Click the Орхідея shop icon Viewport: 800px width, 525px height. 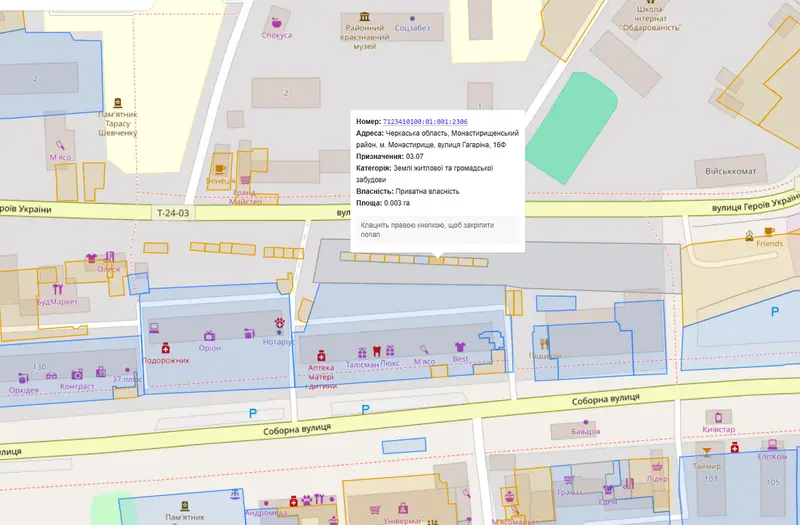pyautogui.click(x=23, y=378)
